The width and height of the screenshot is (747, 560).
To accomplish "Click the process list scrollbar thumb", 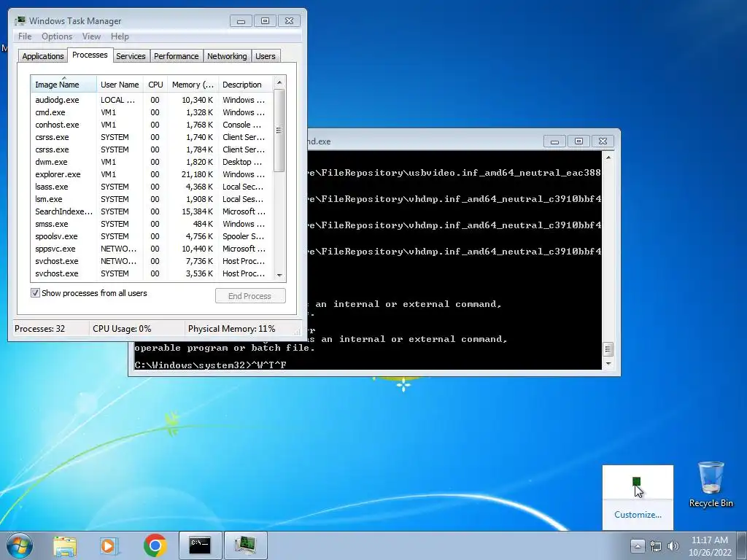I will [x=279, y=131].
